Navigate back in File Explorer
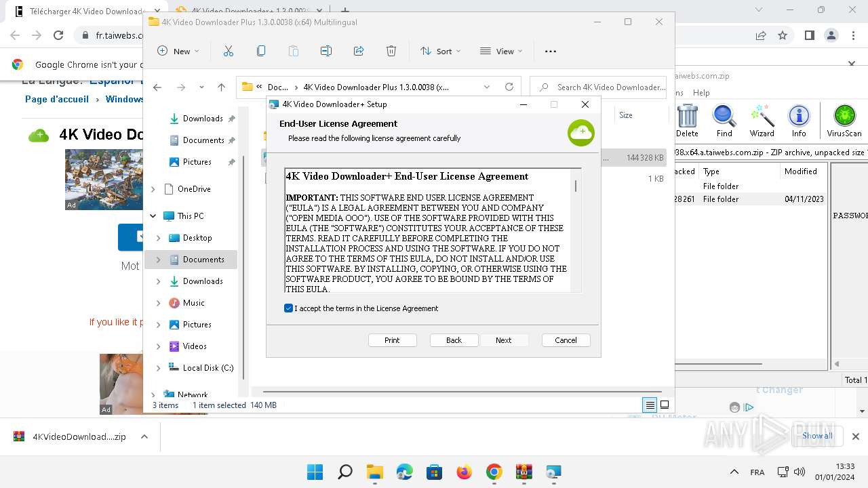Viewport: 868px width, 488px height. [x=157, y=87]
